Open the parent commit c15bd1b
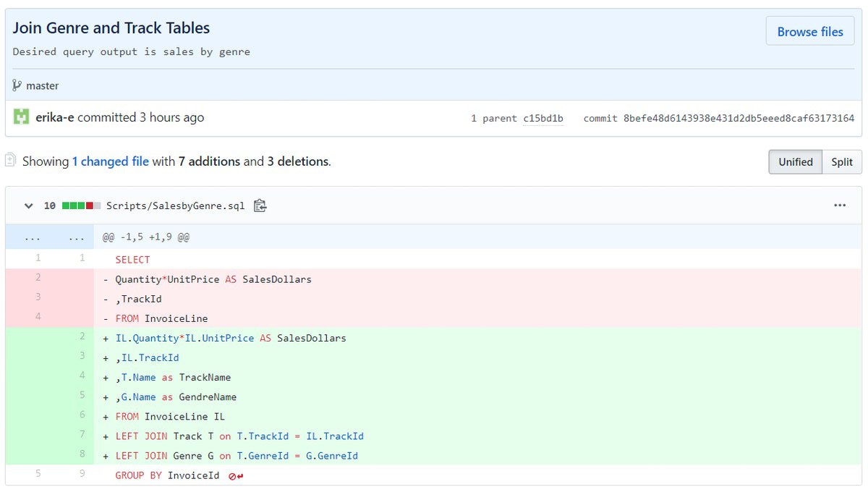The width and height of the screenshot is (868, 492). click(x=542, y=118)
